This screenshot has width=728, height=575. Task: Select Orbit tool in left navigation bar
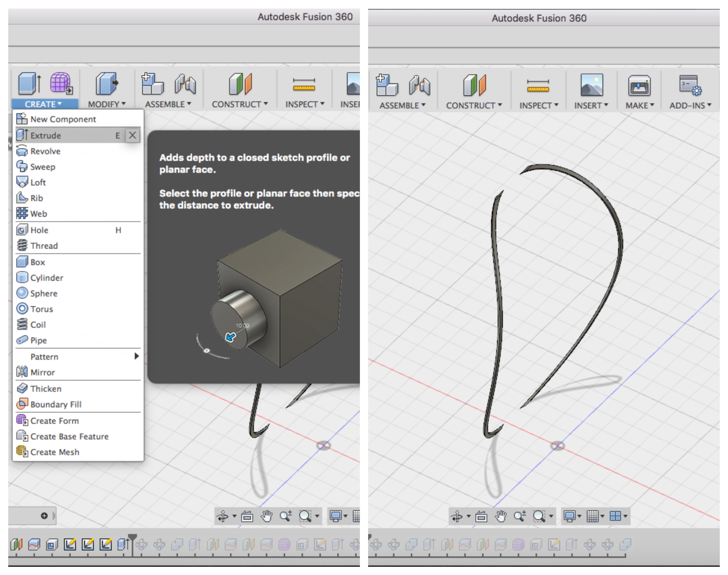tap(223, 516)
